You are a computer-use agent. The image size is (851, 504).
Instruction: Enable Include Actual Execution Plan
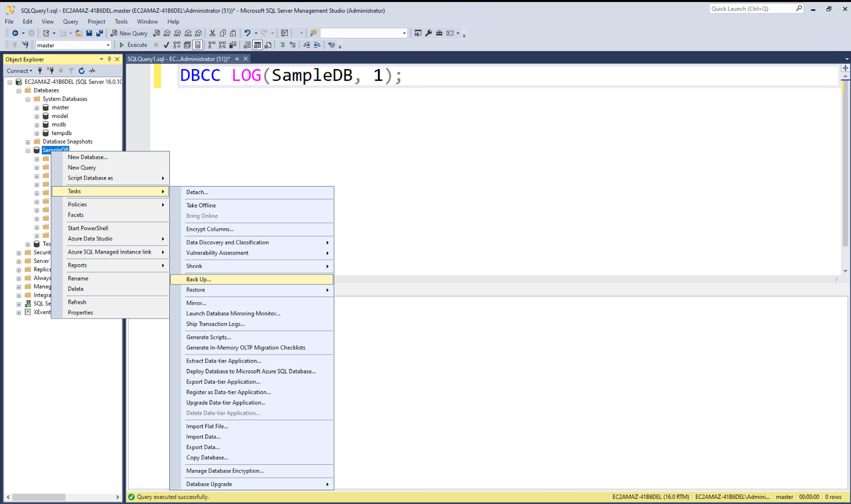coord(211,45)
